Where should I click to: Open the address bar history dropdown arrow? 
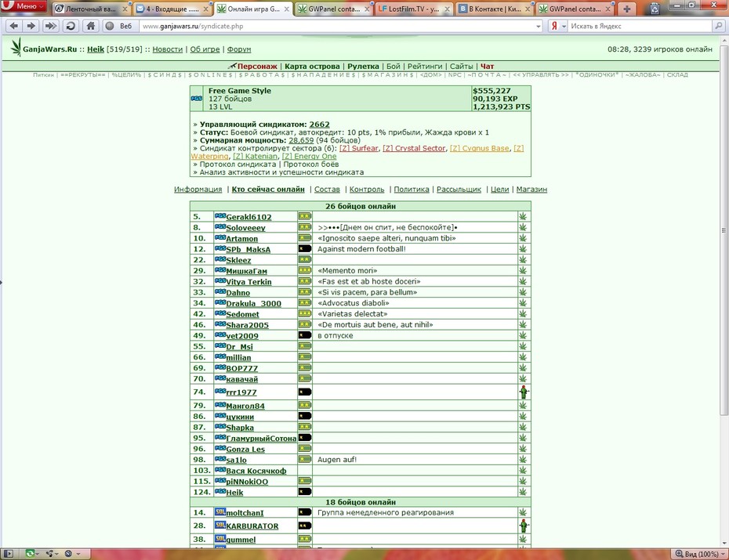pyautogui.click(x=539, y=27)
